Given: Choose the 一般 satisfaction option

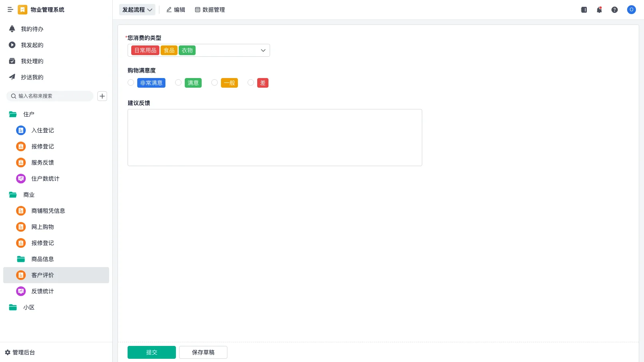Looking at the screenshot, I should pyautogui.click(x=215, y=82).
